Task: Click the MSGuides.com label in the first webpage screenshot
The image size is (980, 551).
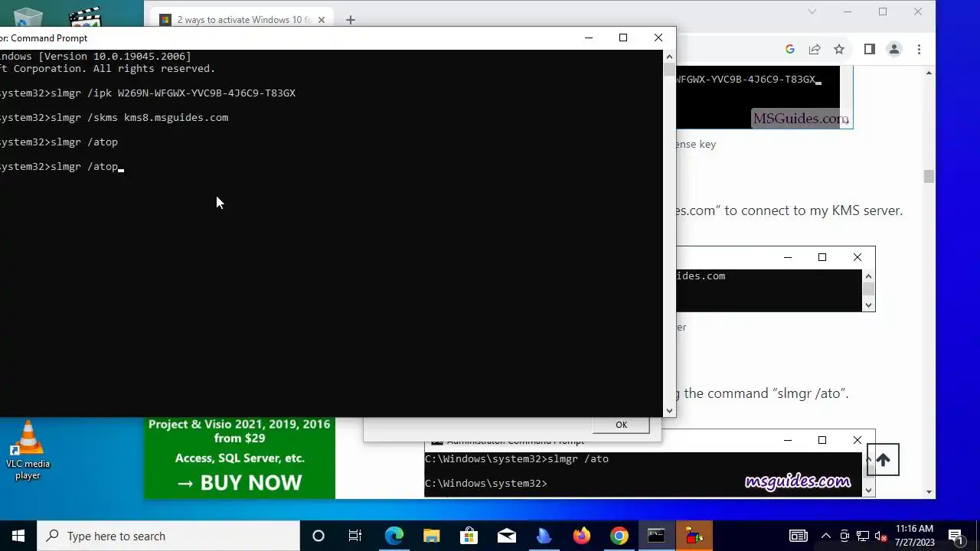Action: (x=801, y=118)
